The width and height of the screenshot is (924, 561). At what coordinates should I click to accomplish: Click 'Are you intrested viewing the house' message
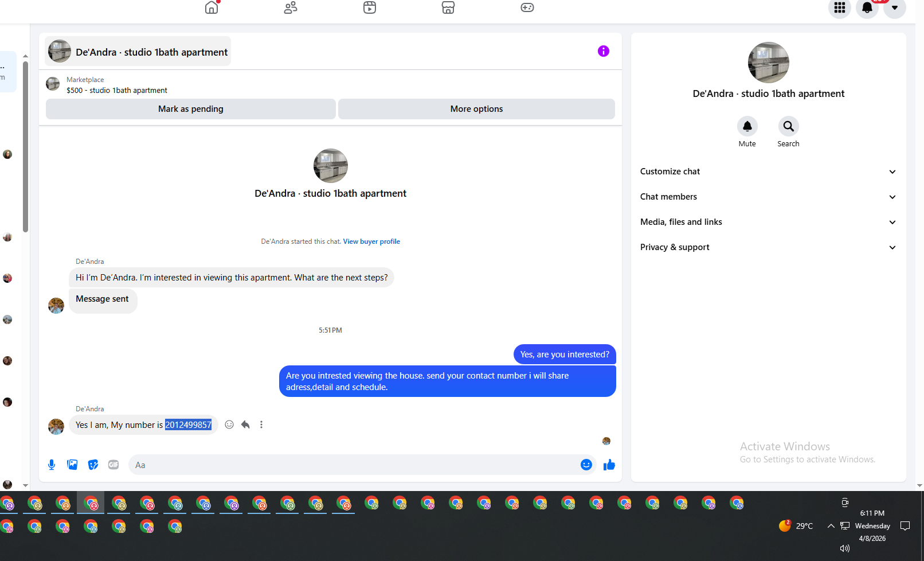[x=448, y=381]
